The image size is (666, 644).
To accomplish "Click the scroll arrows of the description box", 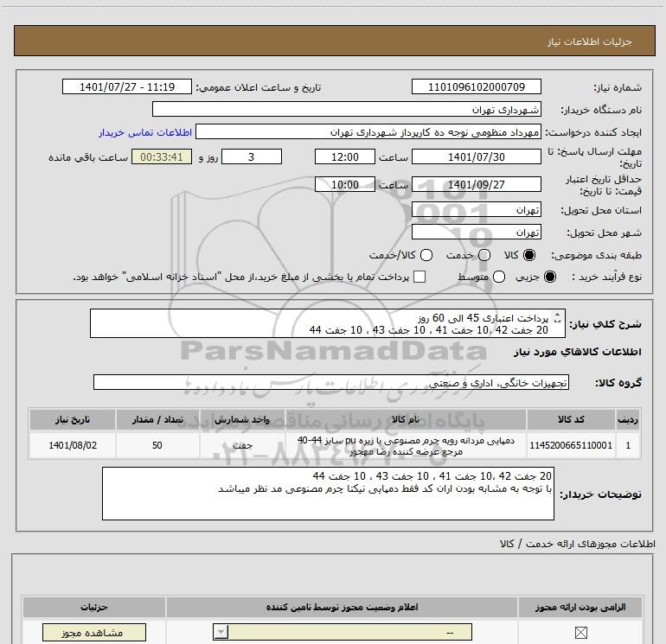I will pos(558,317).
